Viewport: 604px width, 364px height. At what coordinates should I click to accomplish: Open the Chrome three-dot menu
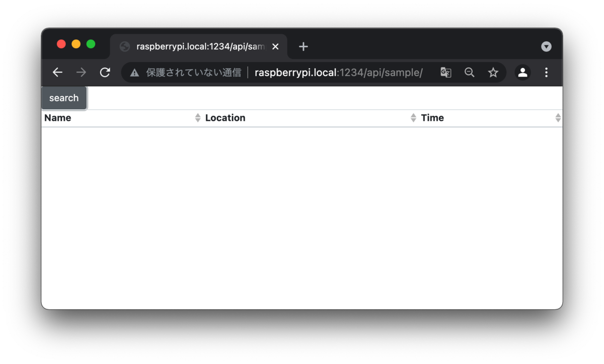pos(546,72)
